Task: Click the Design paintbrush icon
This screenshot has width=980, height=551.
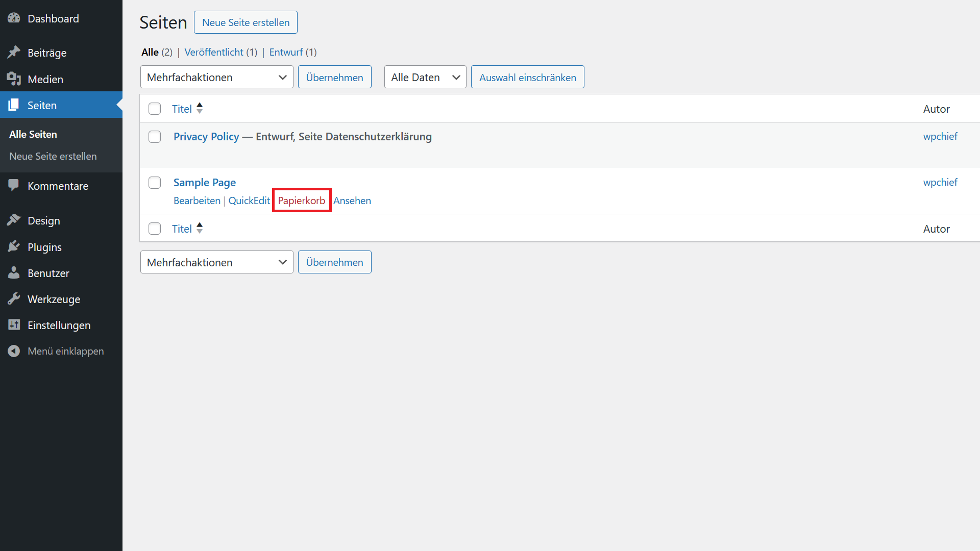Action: [x=14, y=220]
